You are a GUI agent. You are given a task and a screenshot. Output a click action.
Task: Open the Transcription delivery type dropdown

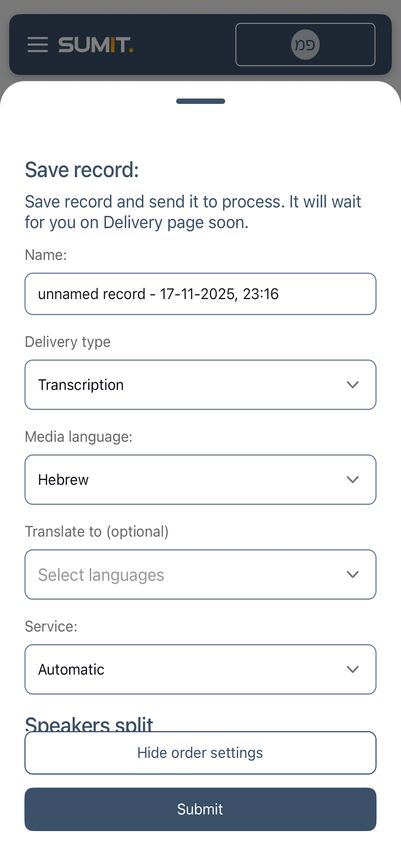click(x=200, y=385)
